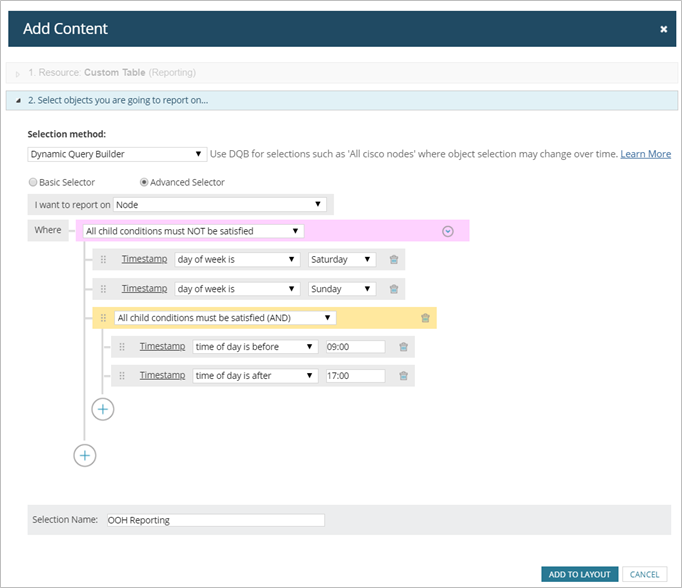Grab the drag handle of the 09:00 condition
Screen dimensions: 682x588
coord(122,347)
